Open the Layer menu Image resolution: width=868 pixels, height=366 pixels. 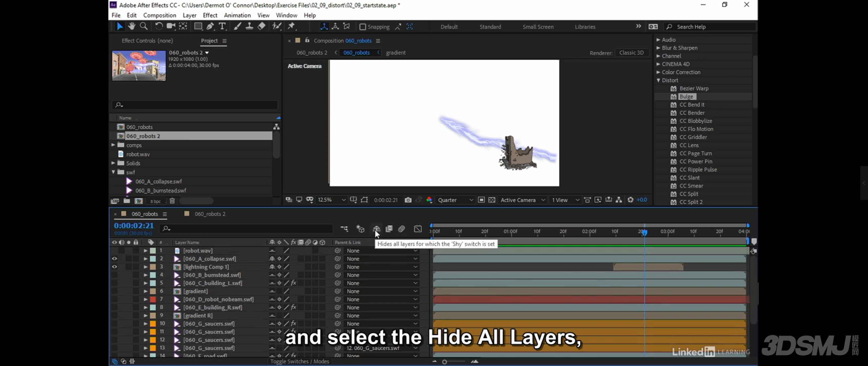point(190,15)
